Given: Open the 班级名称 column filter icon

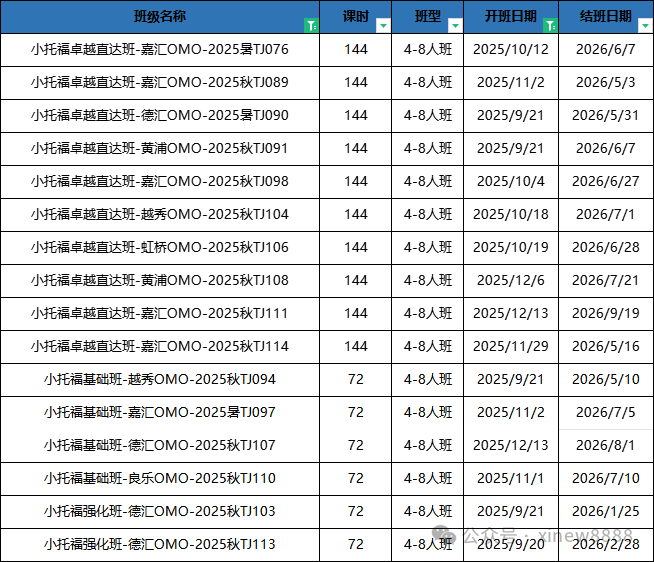Looking at the screenshot, I should (x=311, y=25).
